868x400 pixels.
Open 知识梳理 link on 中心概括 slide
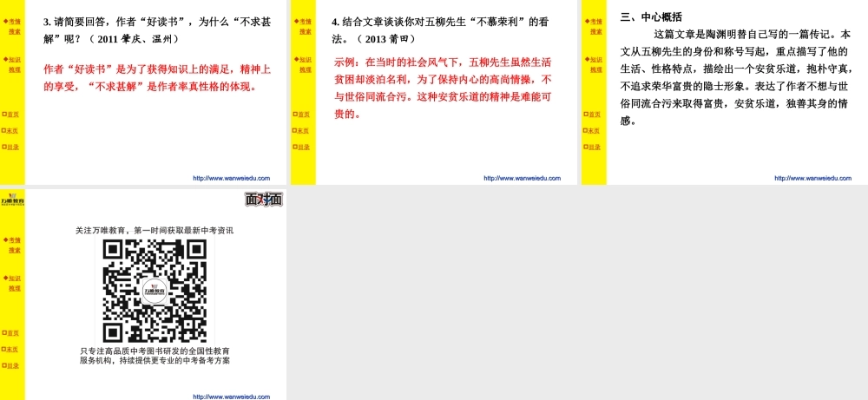(595, 65)
